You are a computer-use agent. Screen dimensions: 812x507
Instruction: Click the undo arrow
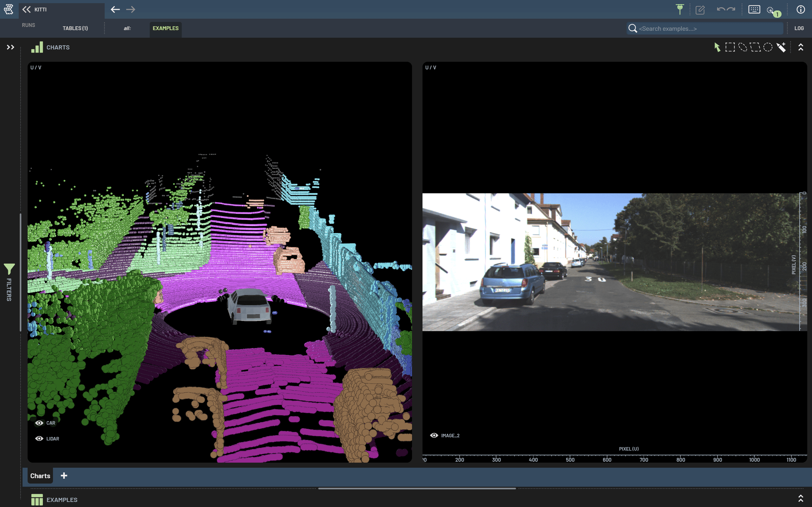tap(720, 10)
